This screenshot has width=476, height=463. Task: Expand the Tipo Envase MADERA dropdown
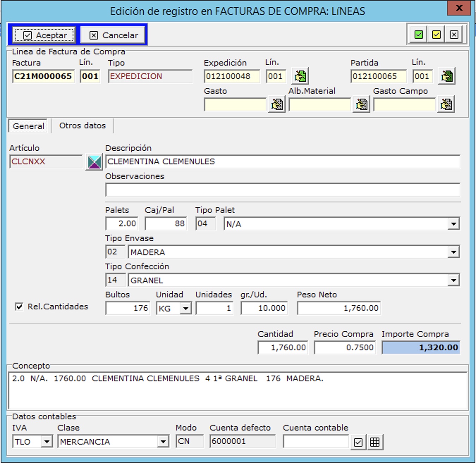[x=453, y=252]
